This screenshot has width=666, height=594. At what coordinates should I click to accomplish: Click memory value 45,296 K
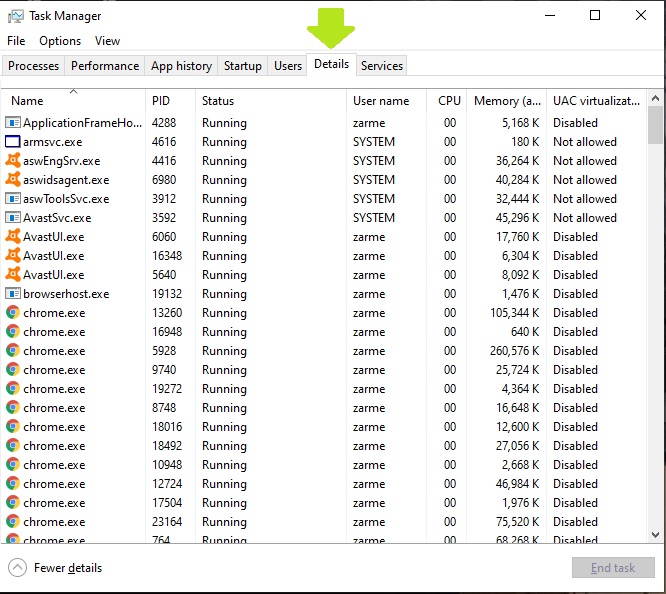tap(517, 218)
